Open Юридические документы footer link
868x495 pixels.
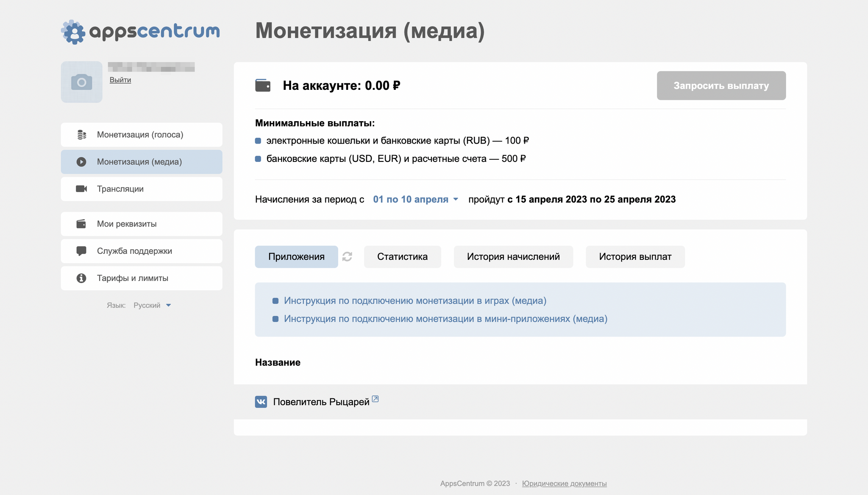(564, 484)
